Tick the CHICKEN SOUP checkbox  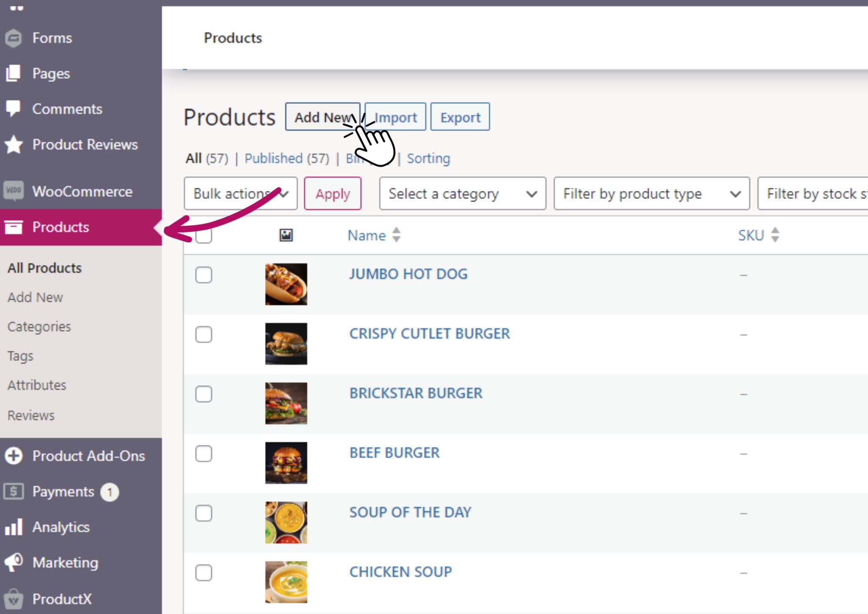coord(204,573)
